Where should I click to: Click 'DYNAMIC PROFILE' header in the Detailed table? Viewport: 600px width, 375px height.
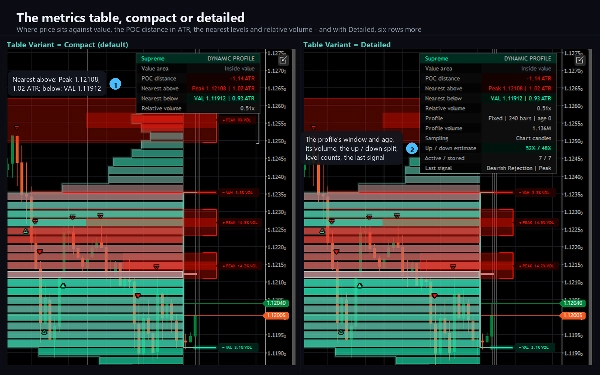528,59
